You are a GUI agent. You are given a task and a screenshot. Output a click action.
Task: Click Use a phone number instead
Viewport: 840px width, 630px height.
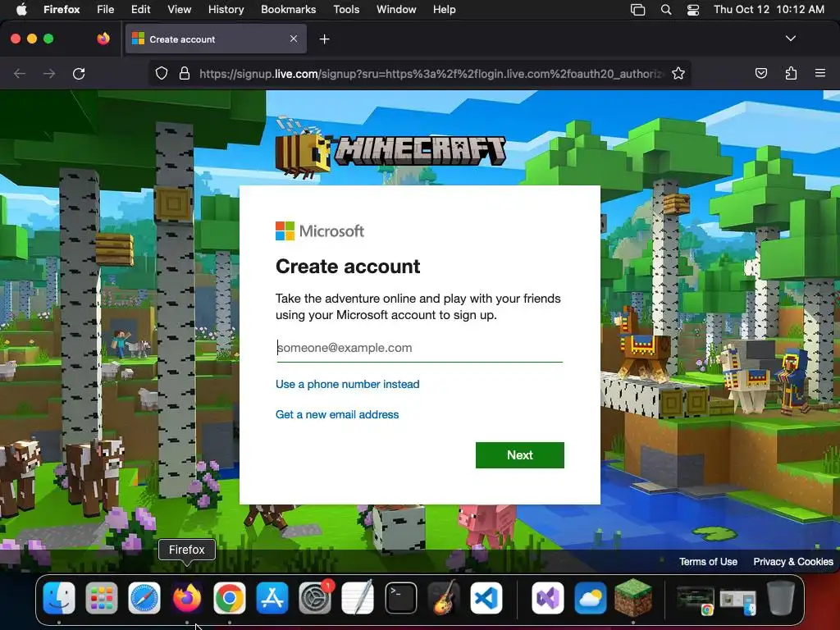click(x=347, y=384)
